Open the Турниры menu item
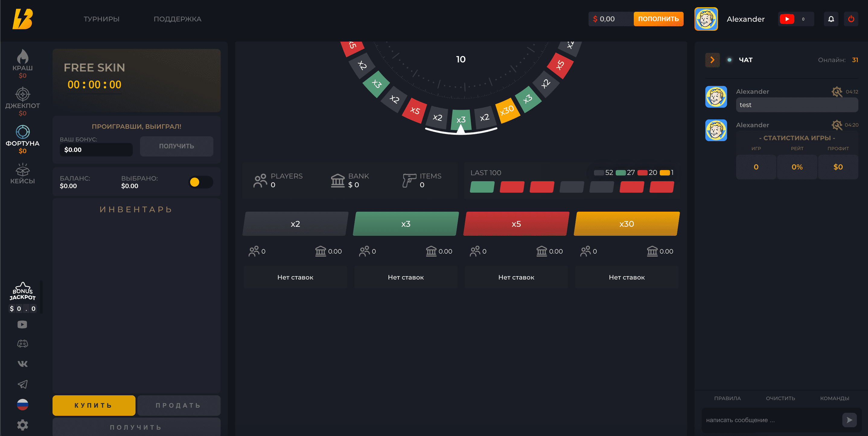 pos(101,19)
